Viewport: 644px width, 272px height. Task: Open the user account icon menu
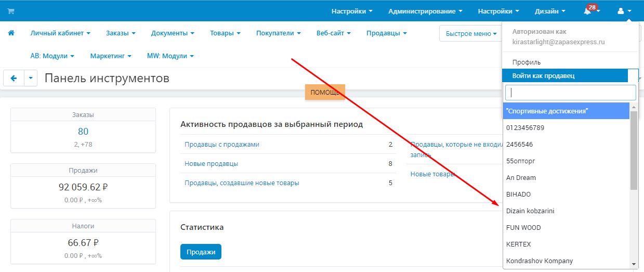click(x=624, y=11)
